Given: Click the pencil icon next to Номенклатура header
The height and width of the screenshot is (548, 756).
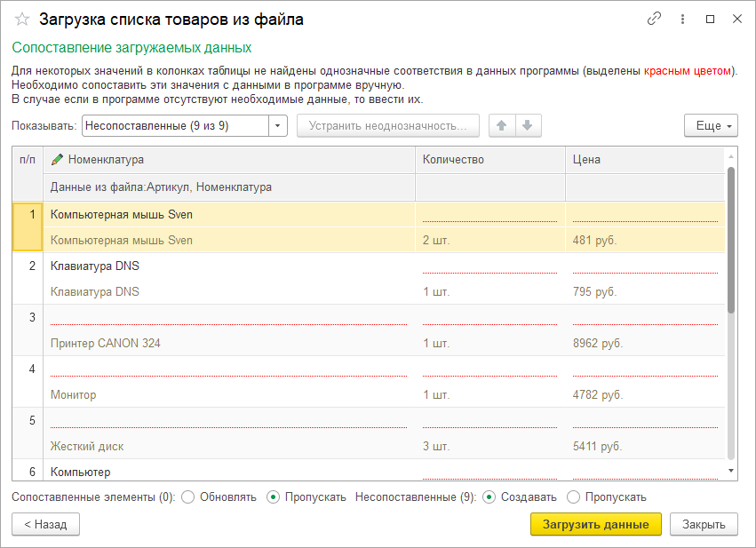Looking at the screenshot, I should pyautogui.click(x=55, y=160).
